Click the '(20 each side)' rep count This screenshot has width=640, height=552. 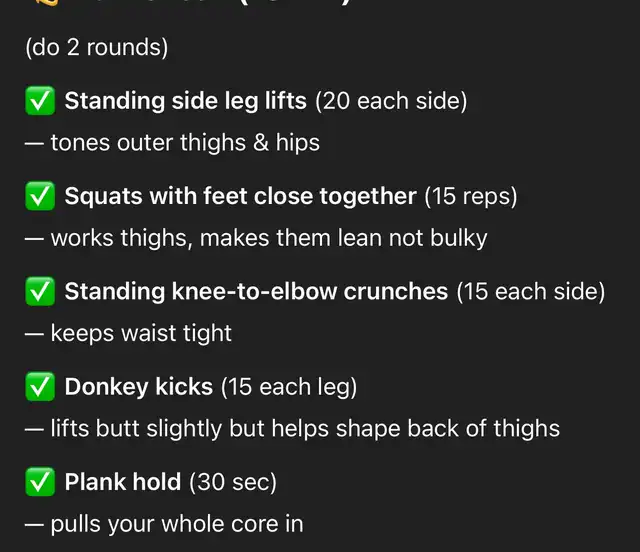click(391, 101)
